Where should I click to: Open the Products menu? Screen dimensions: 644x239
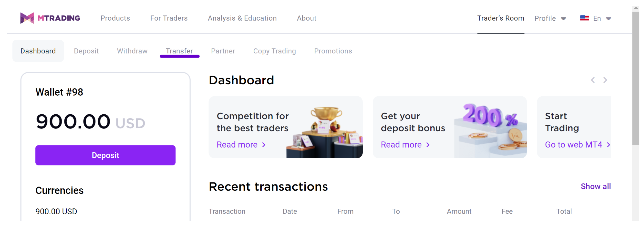(115, 18)
